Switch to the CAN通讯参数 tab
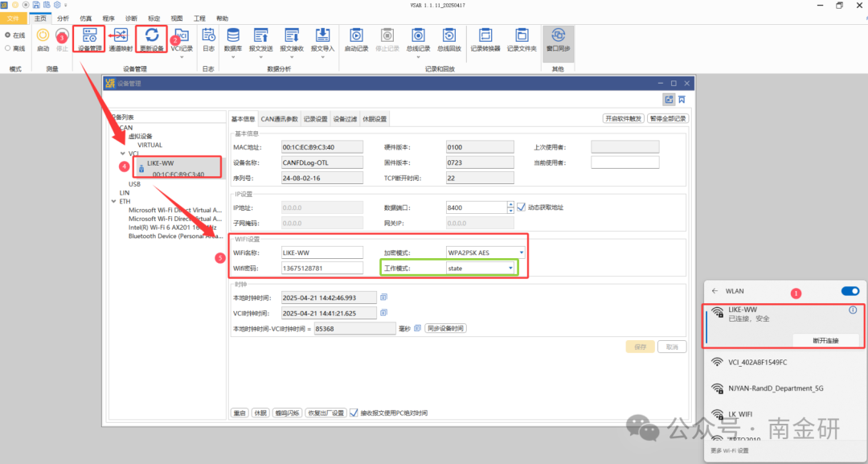Image resolution: width=868 pixels, height=464 pixels. pos(279,119)
